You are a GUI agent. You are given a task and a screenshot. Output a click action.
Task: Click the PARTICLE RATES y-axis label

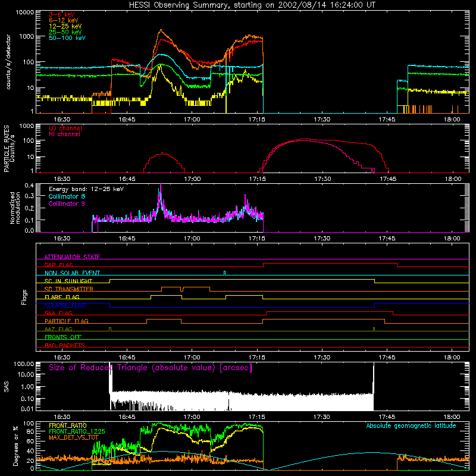[x=7, y=148]
